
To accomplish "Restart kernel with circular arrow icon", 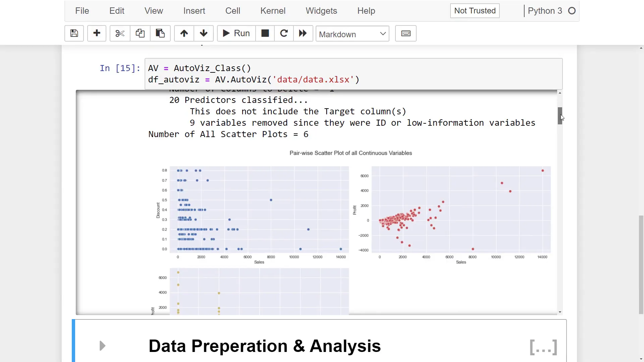I will [284, 34].
